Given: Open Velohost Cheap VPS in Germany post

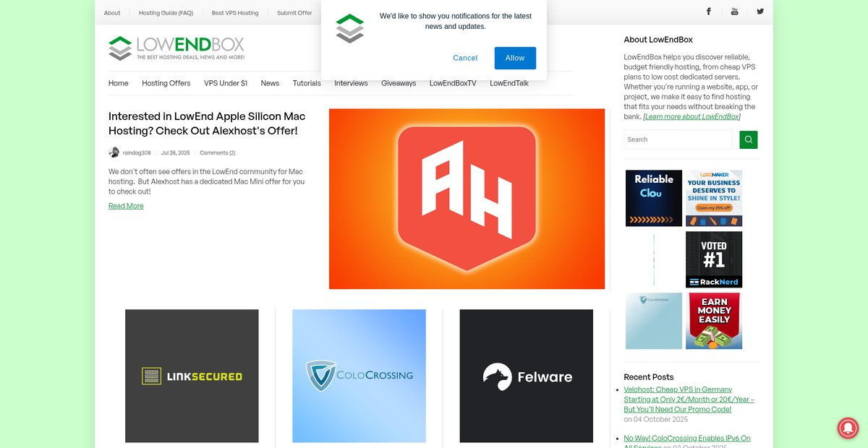Looking at the screenshot, I should 689,399.
